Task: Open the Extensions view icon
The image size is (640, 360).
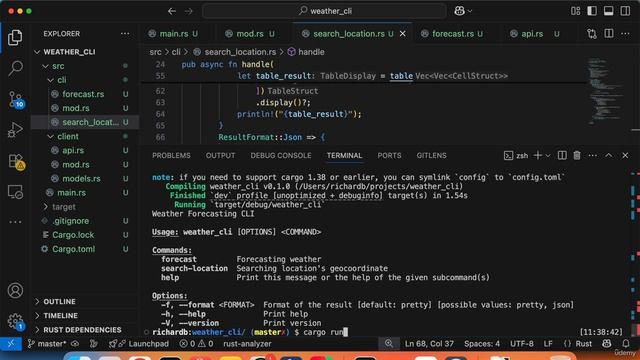Action: click(x=16, y=161)
